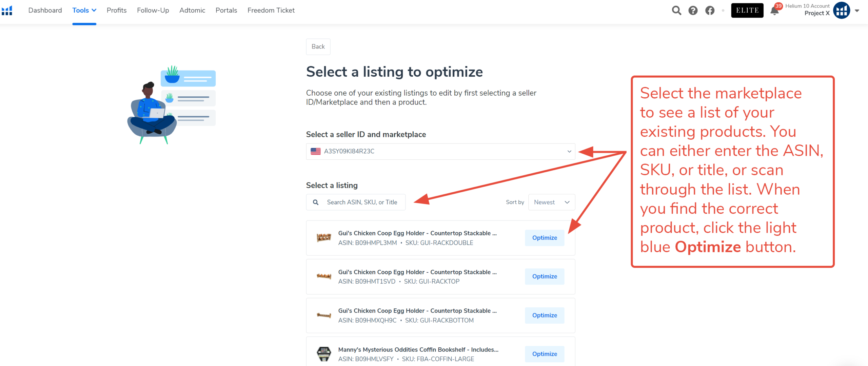This screenshot has height=366, width=868.
Task: Open the Sort by Newest dropdown
Action: (x=551, y=202)
